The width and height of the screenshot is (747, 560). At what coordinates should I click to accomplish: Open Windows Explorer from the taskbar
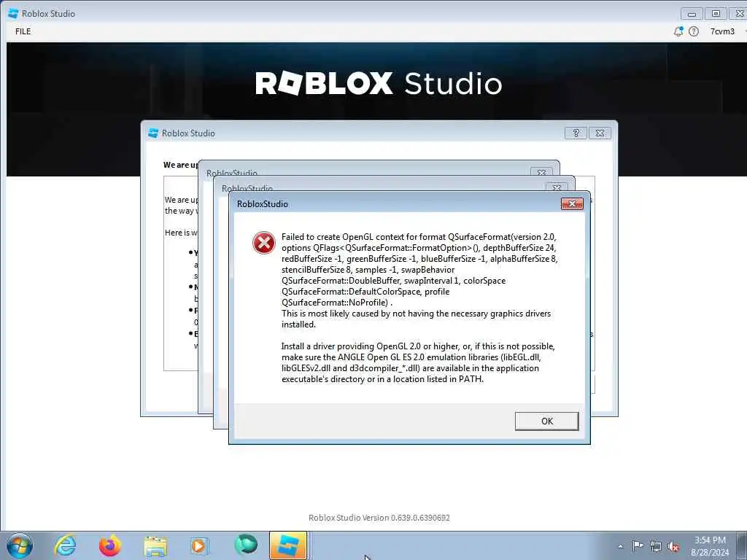155,546
